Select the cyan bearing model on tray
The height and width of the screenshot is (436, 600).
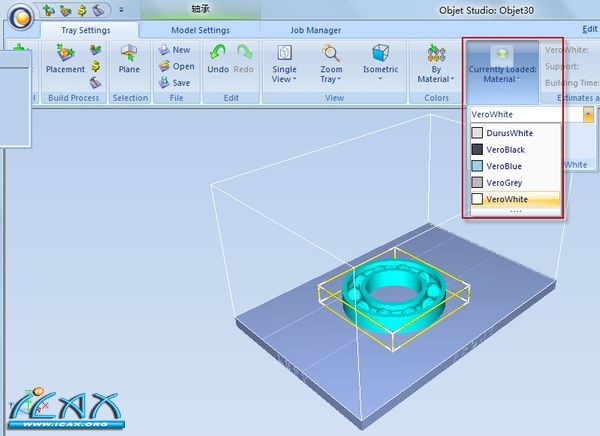394,297
